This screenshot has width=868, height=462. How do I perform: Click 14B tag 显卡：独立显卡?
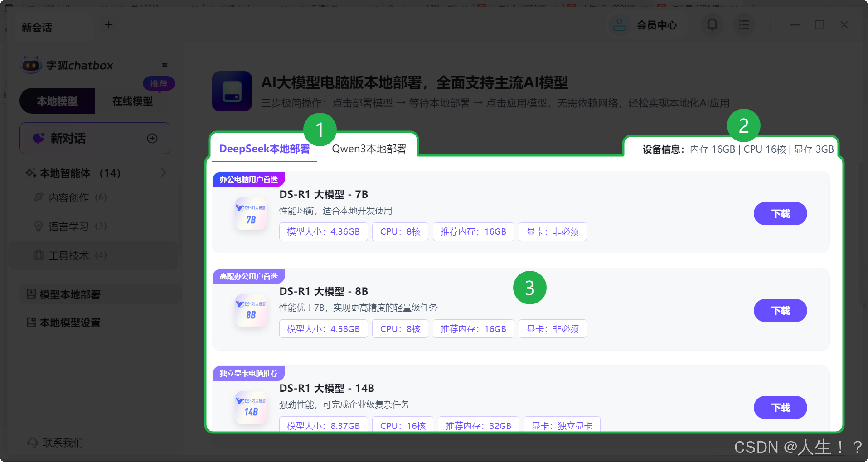tap(562, 425)
